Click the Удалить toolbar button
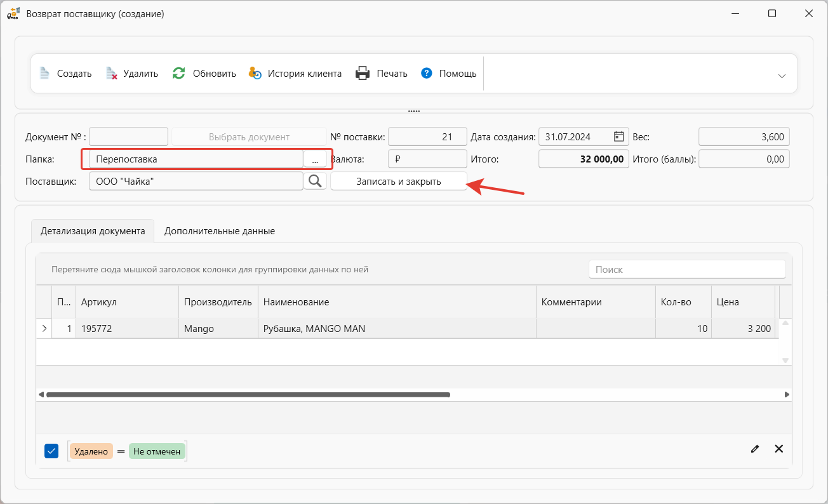This screenshot has width=828, height=504. point(132,74)
